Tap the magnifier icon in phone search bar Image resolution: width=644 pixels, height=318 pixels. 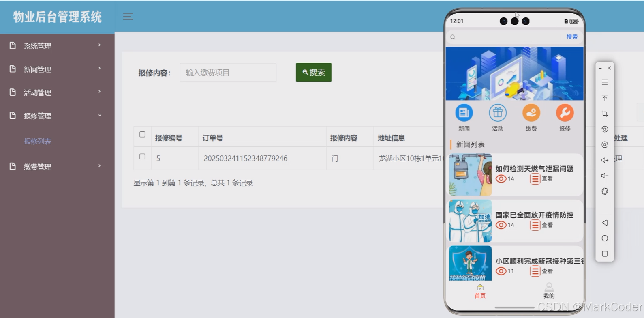(453, 37)
